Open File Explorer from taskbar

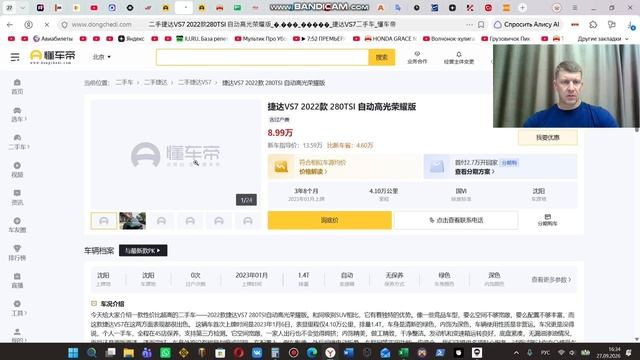(x=129, y=353)
